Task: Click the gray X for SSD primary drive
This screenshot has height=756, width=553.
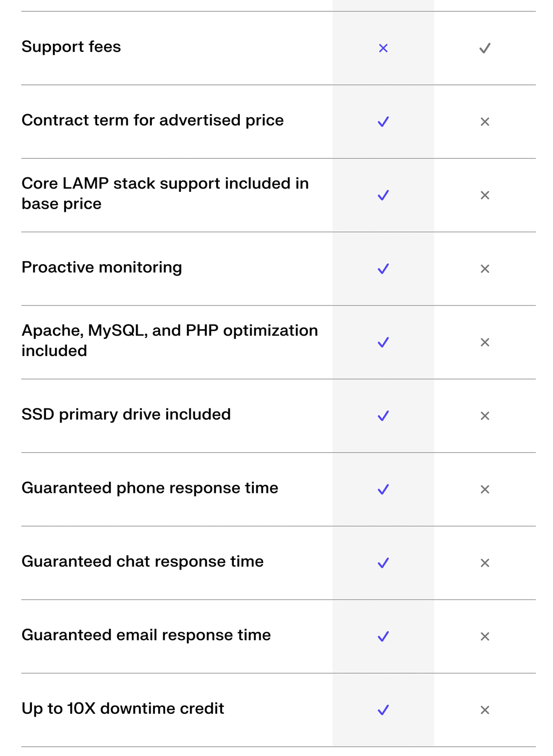Action: tap(485, 416)
